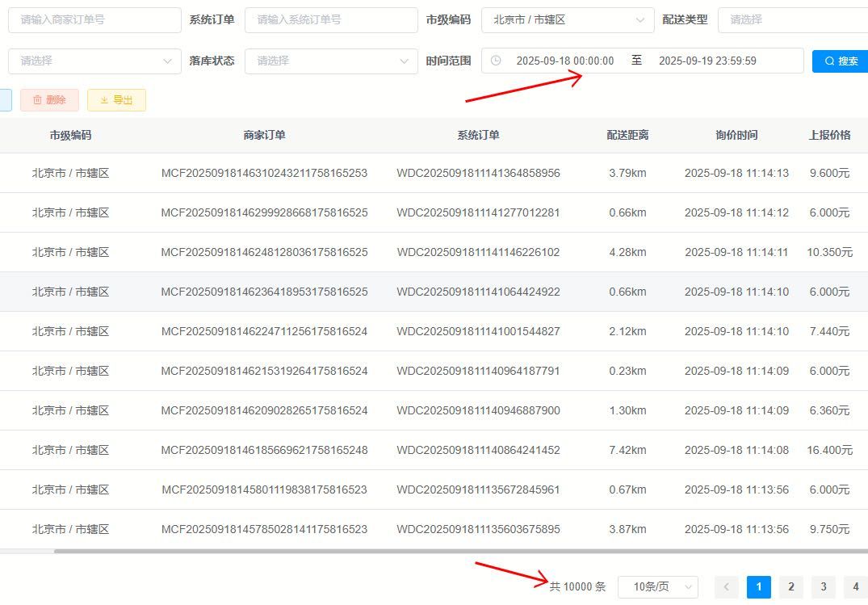Click system order WDC2025091811140946887900

[478, 411]
